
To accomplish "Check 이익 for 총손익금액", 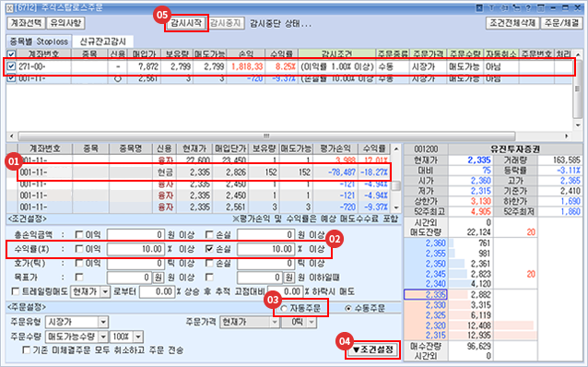I will pos(78,235).
